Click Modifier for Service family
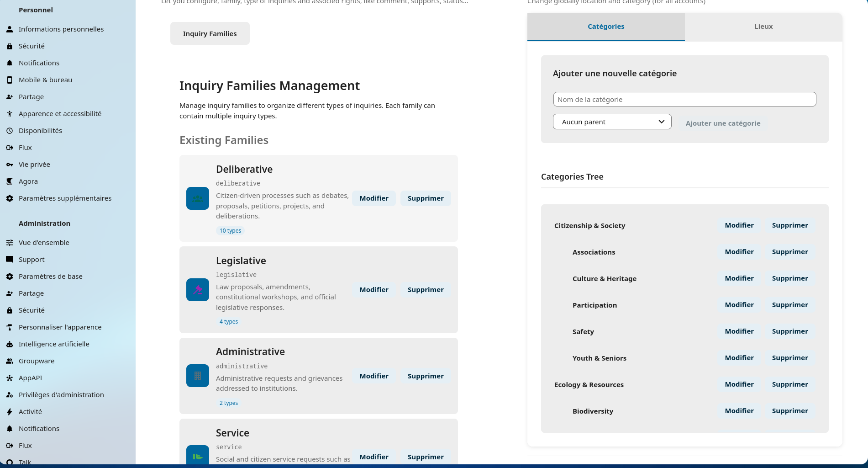This screenshot has height=468, width=868. pyautogui.click(x=374, y=457)
